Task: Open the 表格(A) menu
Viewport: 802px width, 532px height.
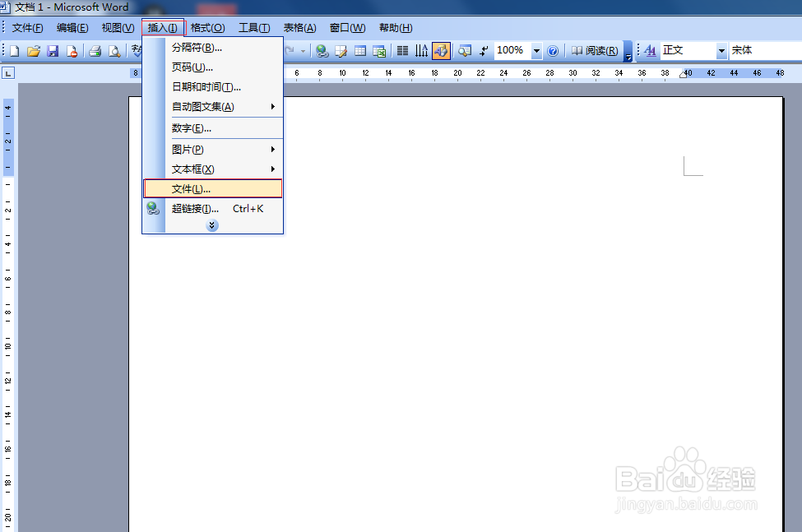Action: click(x=299, y=28)
